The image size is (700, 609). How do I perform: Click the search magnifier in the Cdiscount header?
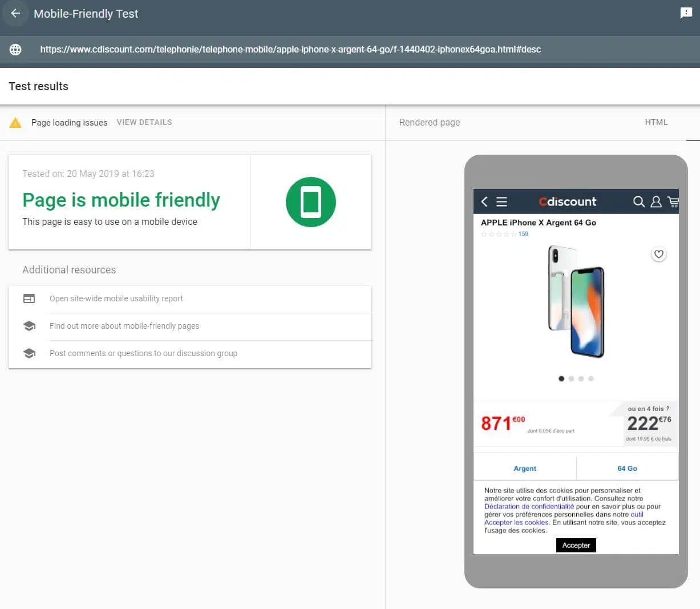(639, 201)
